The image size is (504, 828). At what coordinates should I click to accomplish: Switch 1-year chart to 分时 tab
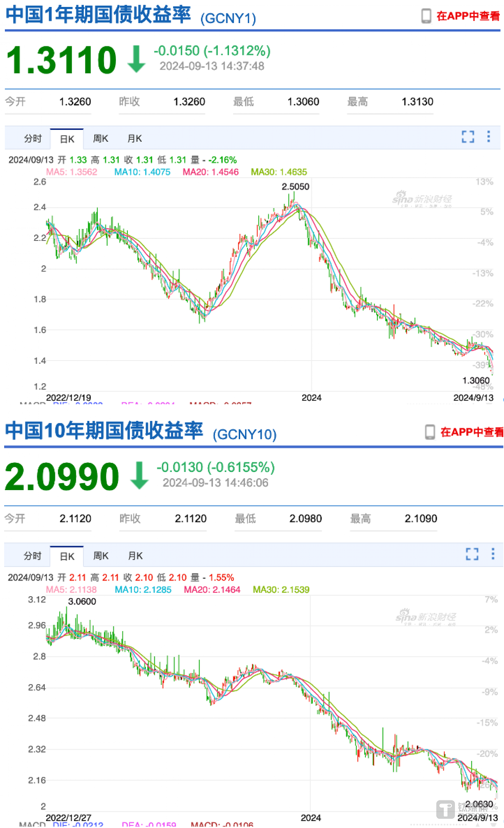tap(33, 139)
